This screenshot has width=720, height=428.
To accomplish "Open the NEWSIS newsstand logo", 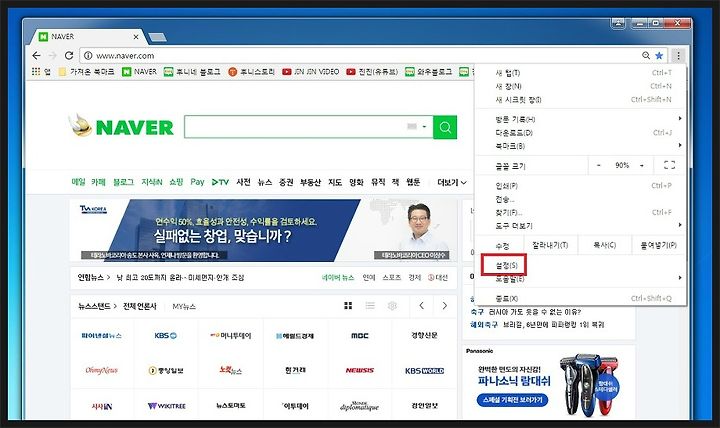I will pyautogui.click(x=360, y=370).
